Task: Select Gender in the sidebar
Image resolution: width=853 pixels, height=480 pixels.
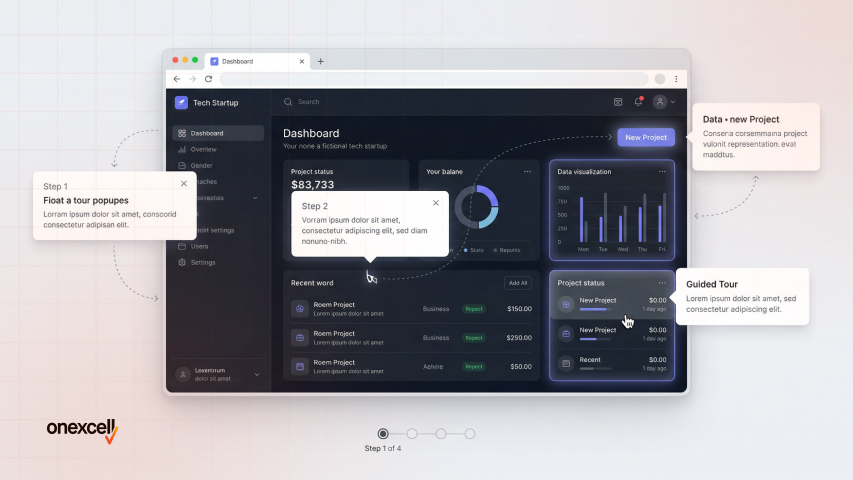Action: [201, 165]
